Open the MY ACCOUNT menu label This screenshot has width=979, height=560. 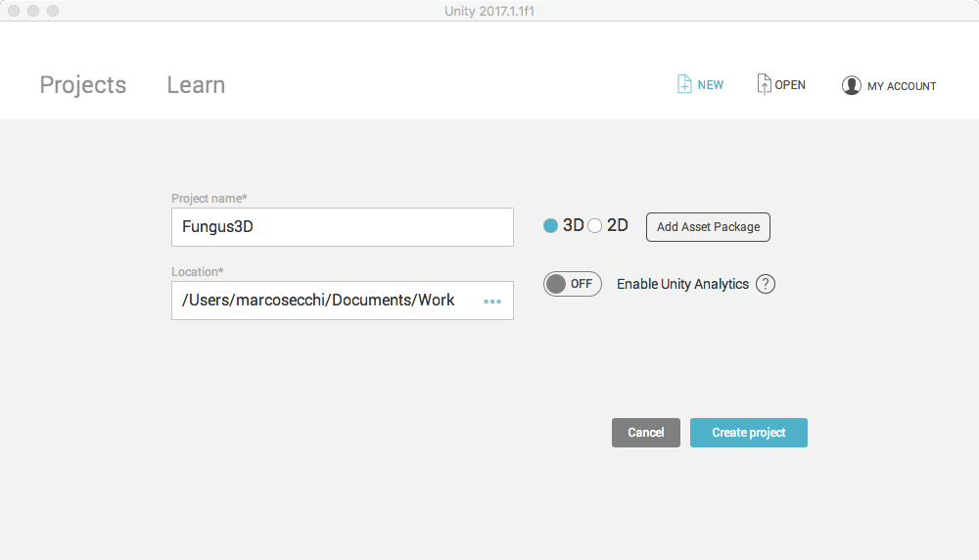pos(902,86)
